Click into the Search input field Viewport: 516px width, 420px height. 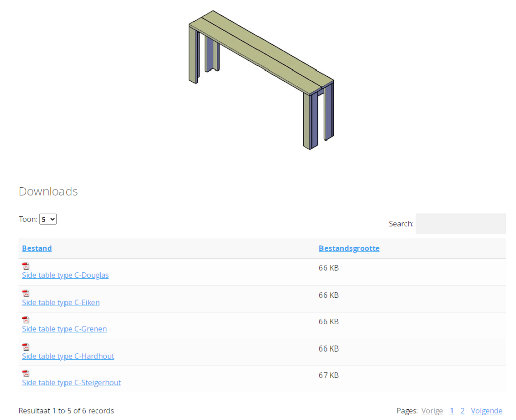click(x=460, y=224)
